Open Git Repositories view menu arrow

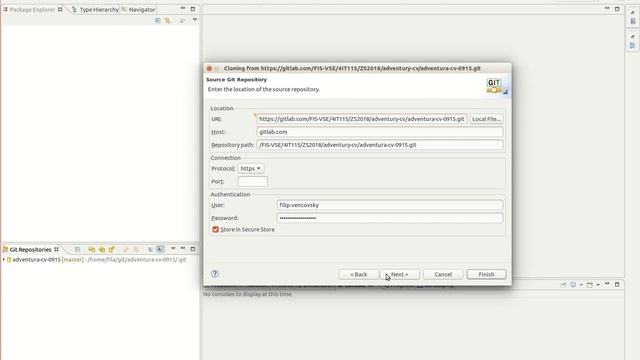pos(173,249)
